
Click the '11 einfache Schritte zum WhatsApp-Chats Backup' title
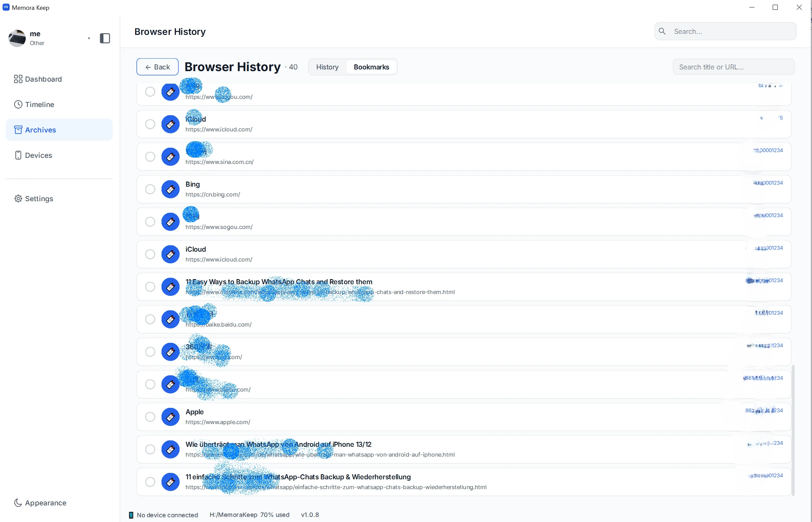[298, 477]
